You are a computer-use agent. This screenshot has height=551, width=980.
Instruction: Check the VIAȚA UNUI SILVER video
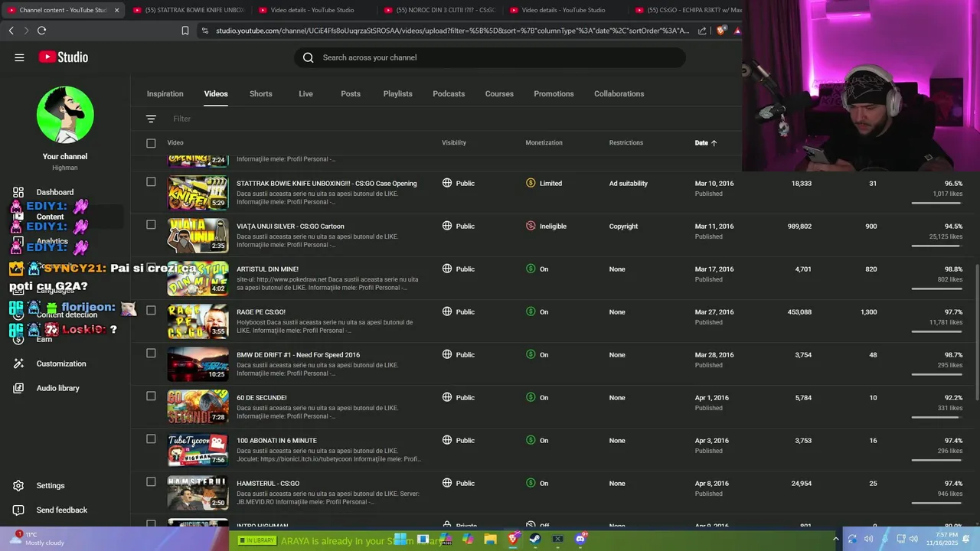(x=151, y=225)
